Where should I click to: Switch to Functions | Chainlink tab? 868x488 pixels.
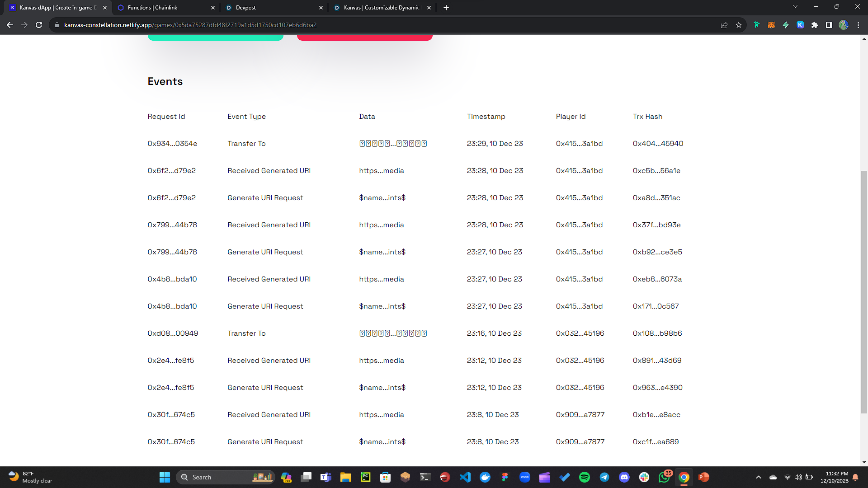click(x=152, y=8)
